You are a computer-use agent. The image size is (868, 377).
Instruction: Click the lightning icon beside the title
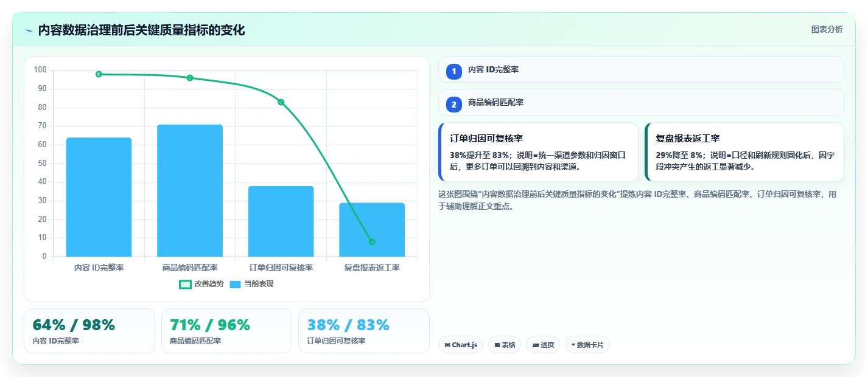(29, 30)
